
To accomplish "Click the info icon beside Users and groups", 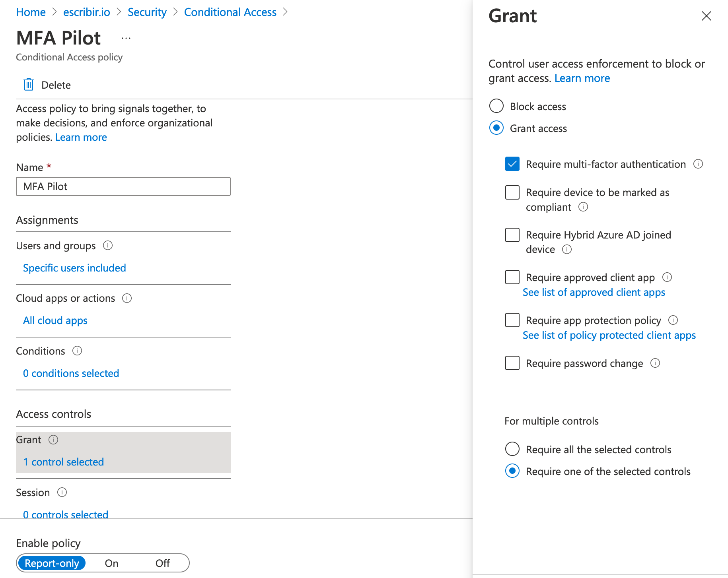I will tap(108, 245).
